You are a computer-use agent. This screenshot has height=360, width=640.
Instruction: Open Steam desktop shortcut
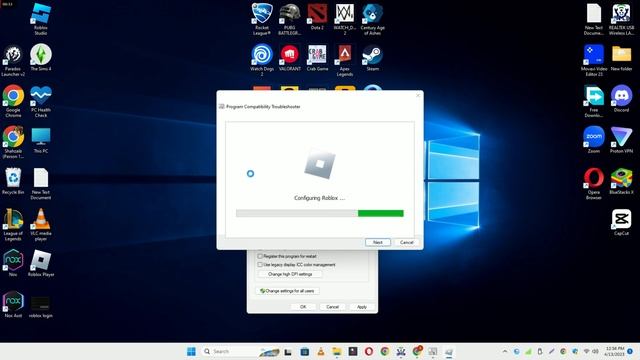pyautogui.click(x=373, y=58)
